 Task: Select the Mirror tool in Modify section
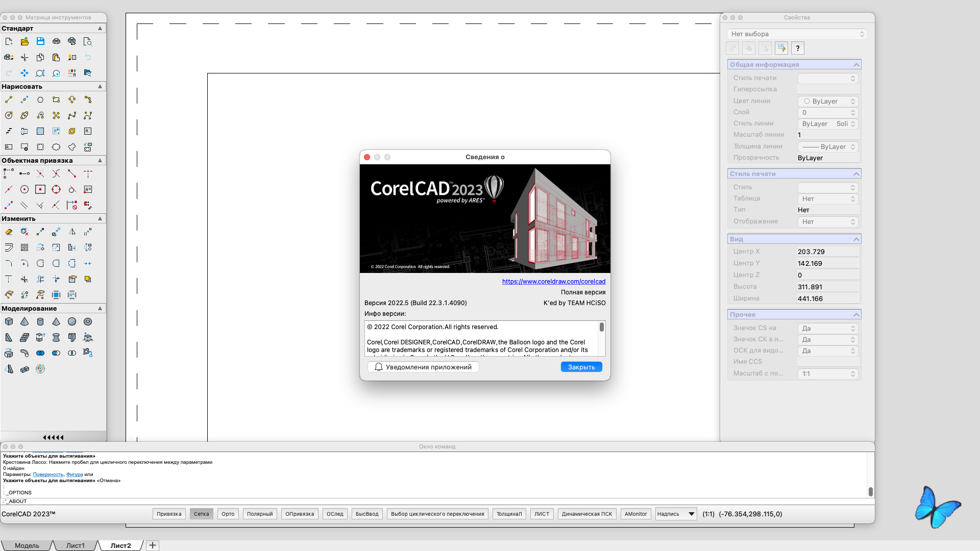(72, 232)
